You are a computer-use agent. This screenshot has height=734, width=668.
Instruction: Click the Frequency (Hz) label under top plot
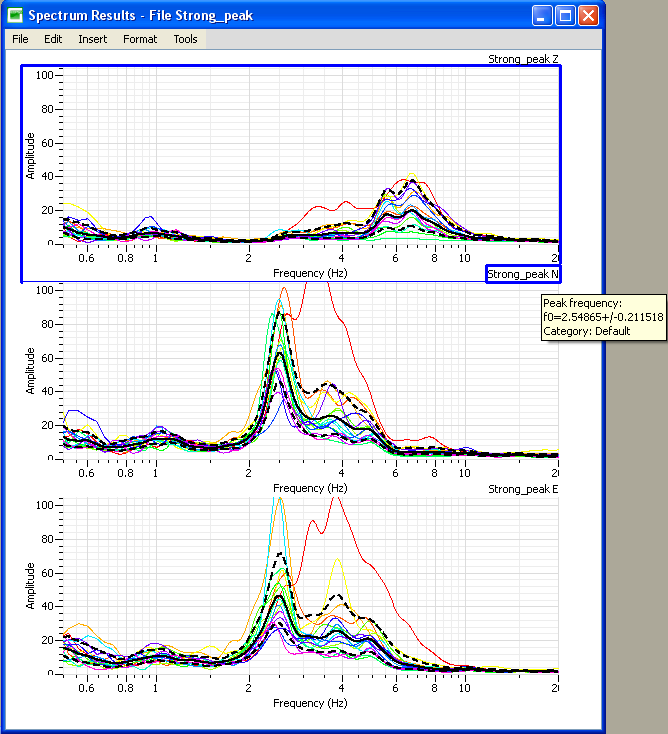click(309, 273)
